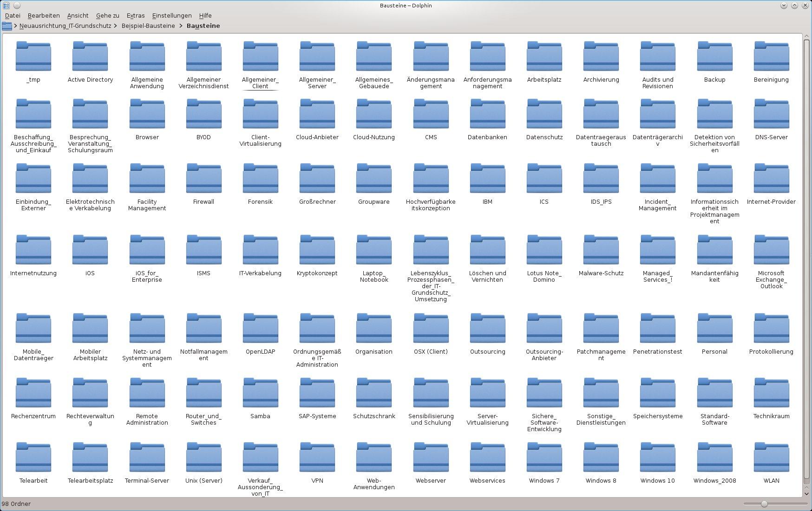The height and width of the screenshot is (511, 812).
Task: Adjust the icon zoom slider
Action: [x=764, y=504]
